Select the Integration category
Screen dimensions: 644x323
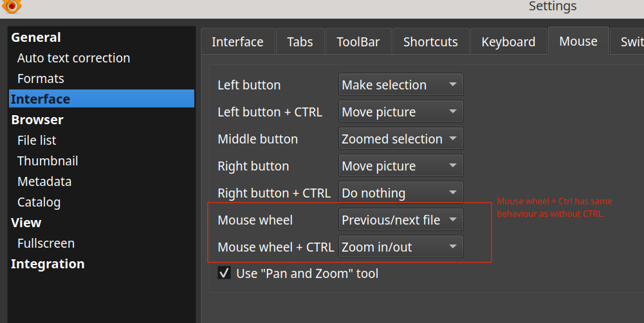48,264
